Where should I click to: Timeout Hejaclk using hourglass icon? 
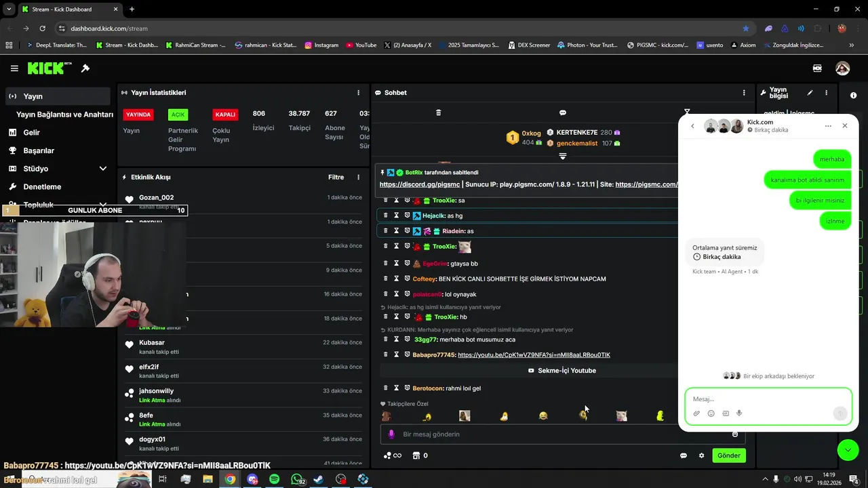(x=397, y=216)
